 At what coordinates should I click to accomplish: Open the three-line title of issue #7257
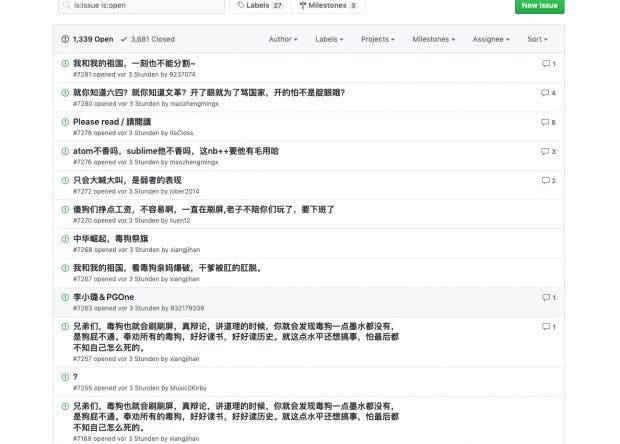(236, 337)
